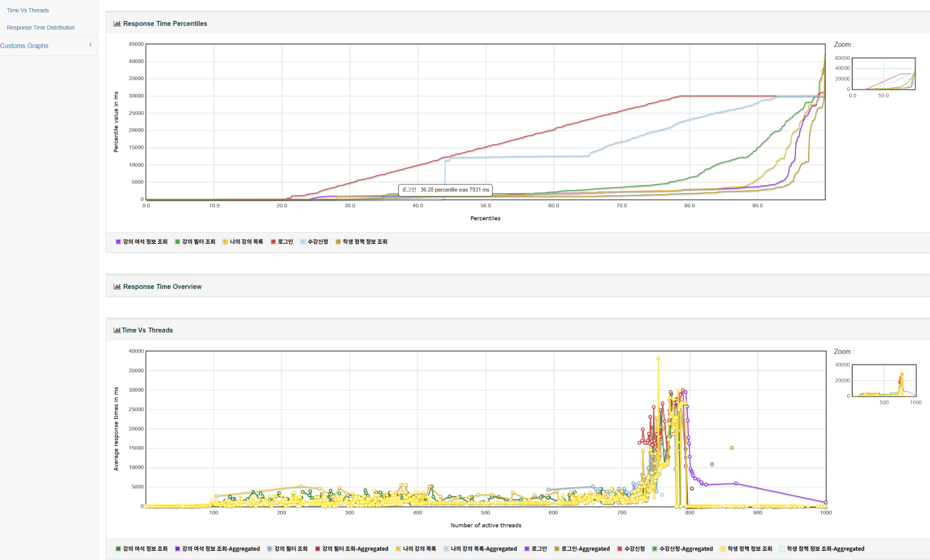
Task: Click the percentiles Zoom overview mini-chart
Action: tap(883, 74)
